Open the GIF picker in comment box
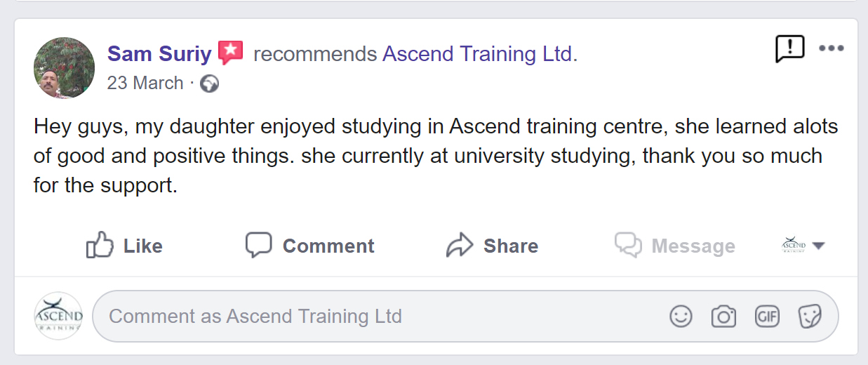 [x=767, y=317]
